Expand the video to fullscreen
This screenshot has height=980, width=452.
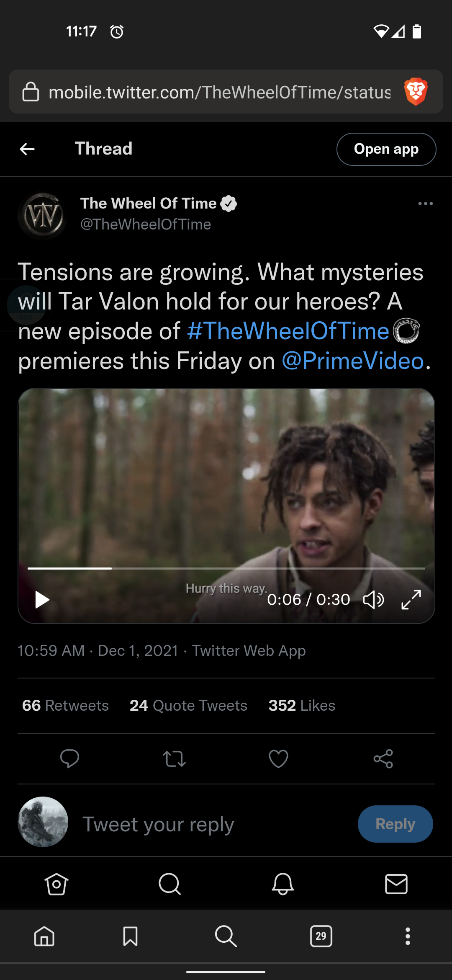coord(411,600)
